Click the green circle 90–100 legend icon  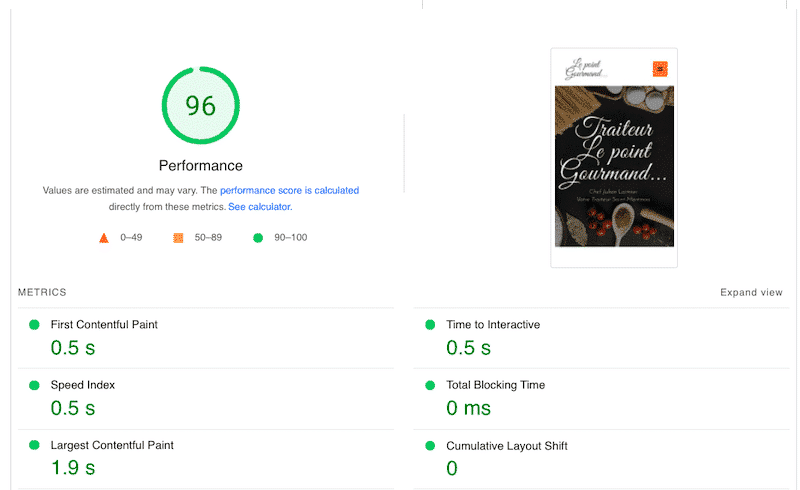(258, 238)
